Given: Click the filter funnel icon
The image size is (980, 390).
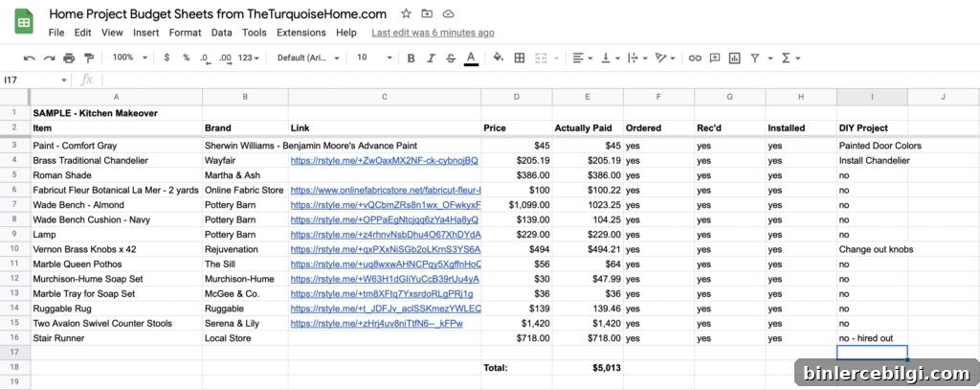Looking at the screenshot, I should click(755, 58).
